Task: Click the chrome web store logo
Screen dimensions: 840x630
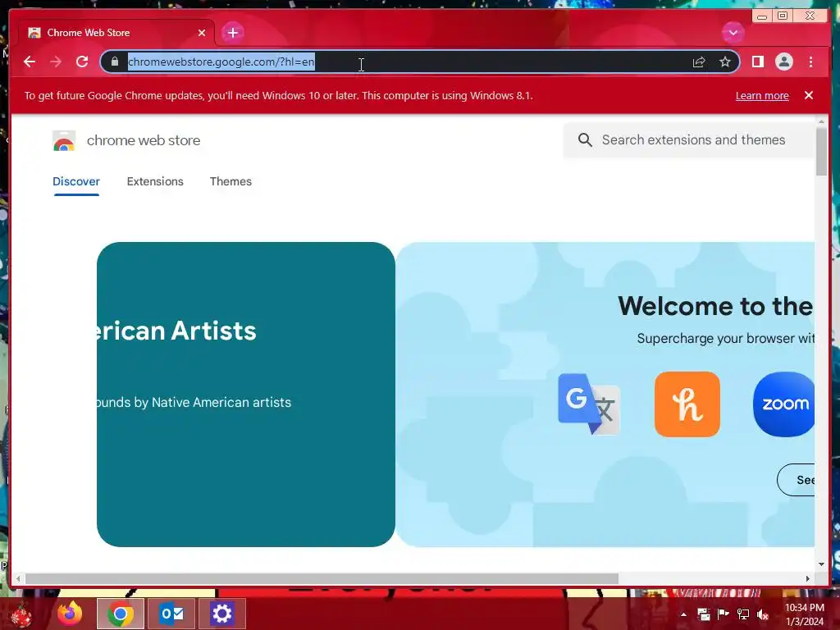Action: coord(64,141)
